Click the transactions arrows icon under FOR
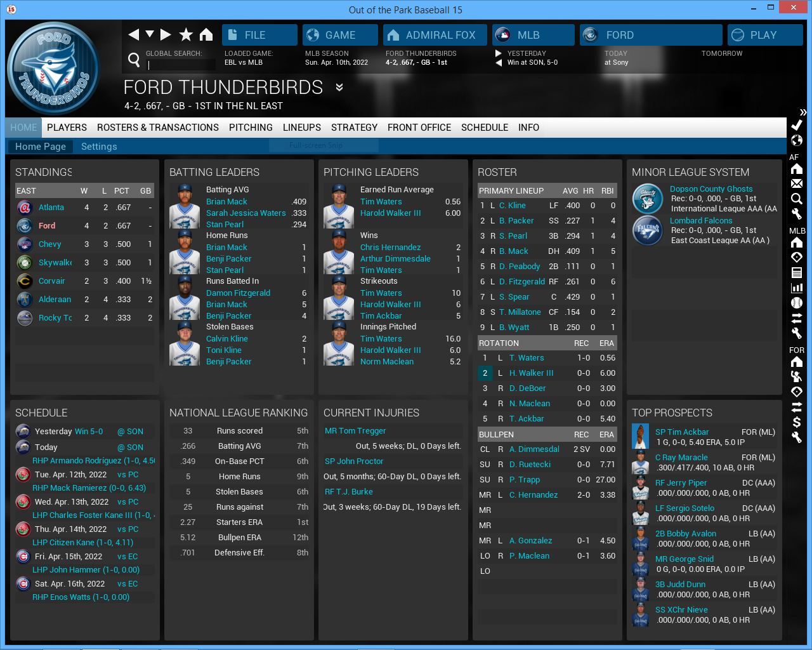 [797, 407]
